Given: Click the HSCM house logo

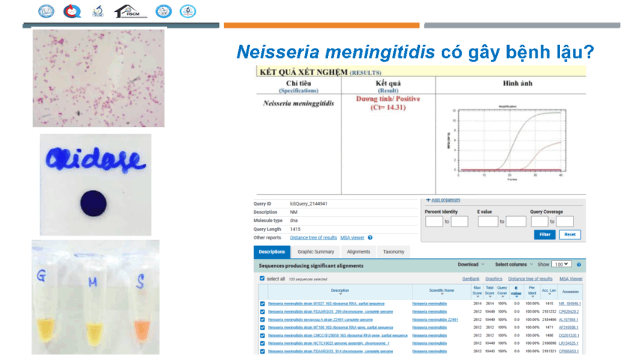Looking at the screenshot, I should coord(130,11).
